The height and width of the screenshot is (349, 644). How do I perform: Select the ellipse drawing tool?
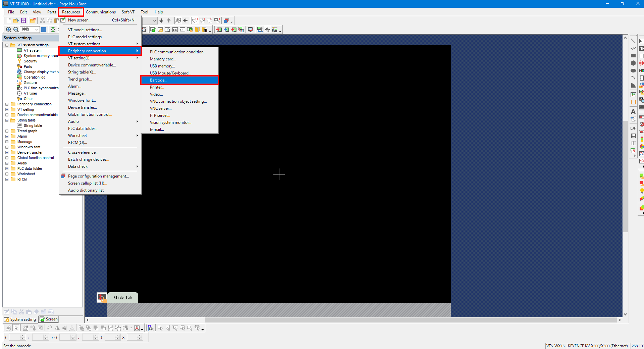pos(633,70)
